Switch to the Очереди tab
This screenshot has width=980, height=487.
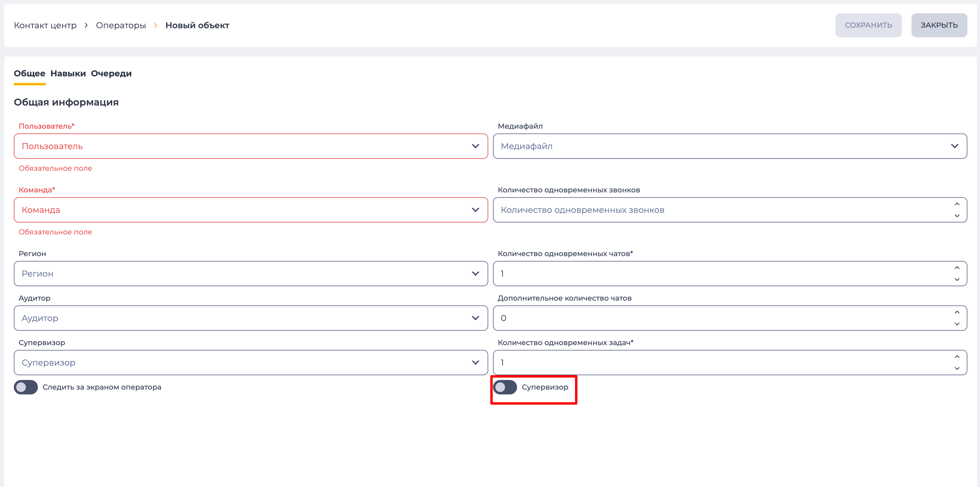coord(111,73)
